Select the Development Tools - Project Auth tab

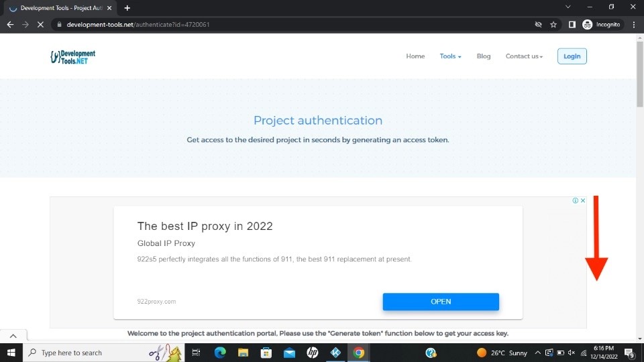61,8
